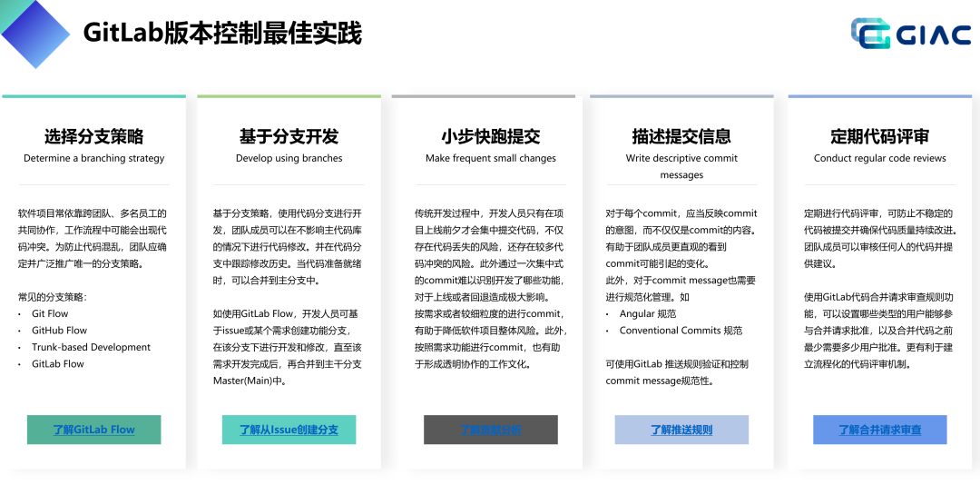This screenshot has width=980, height=495.
Task: Open the dark grey 了解贡献分析 button
Action: tap(491, 430)
